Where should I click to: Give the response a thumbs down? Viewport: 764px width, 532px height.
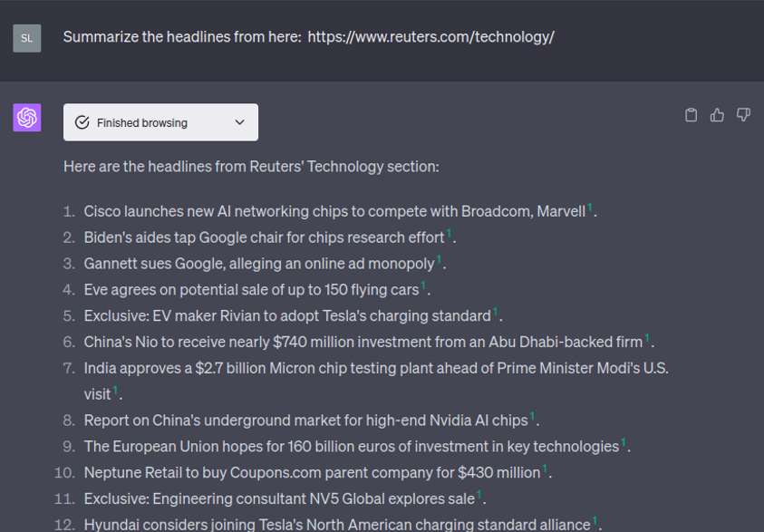(743, 115)
